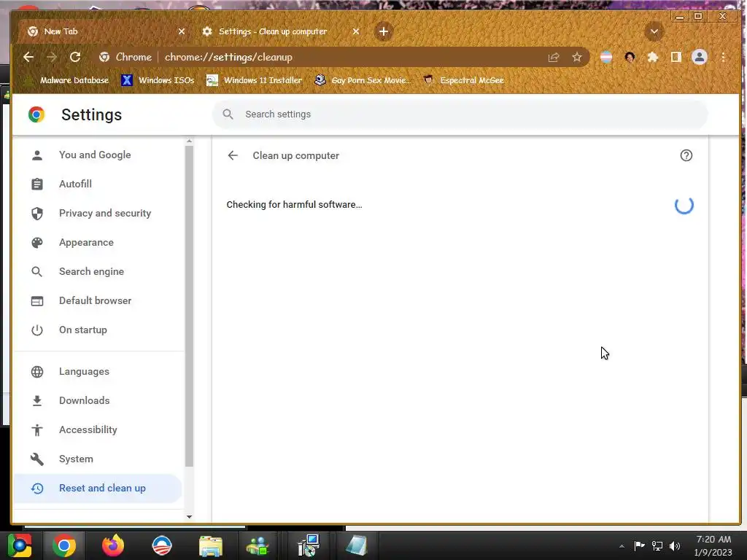Close the New Tab tab
747x560 pixels.
coord(182,31)
